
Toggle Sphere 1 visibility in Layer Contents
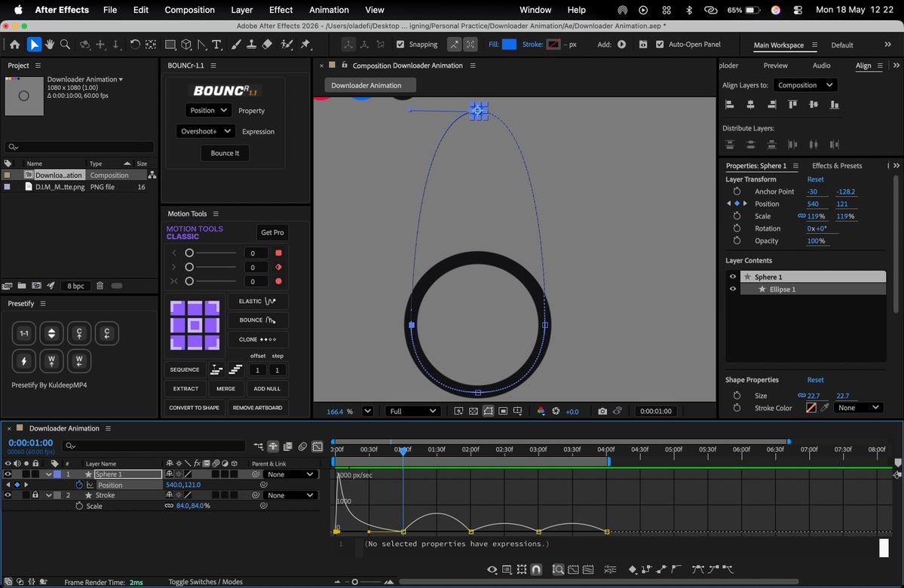[x=733, y=277]
